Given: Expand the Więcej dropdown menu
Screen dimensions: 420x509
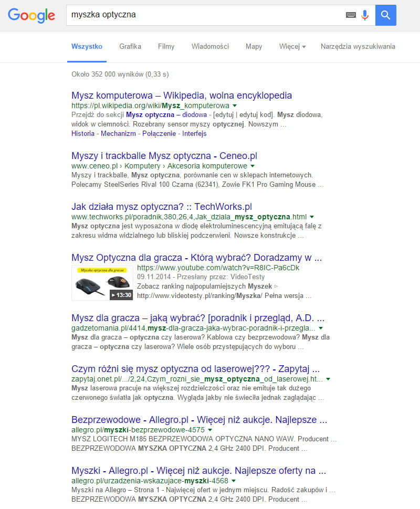Looking at the screenshot, I should click(292, 46).
